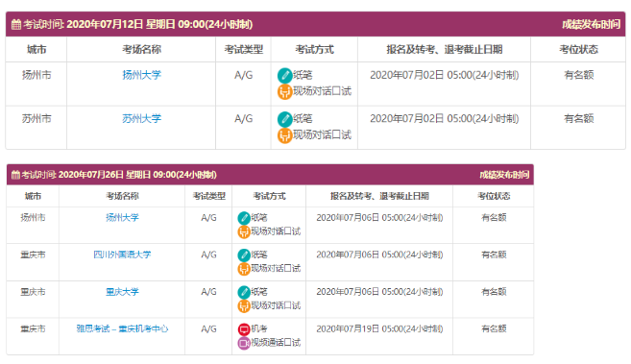Open 扬州大学 link under July 12 exam

click(x=141, y=75)
